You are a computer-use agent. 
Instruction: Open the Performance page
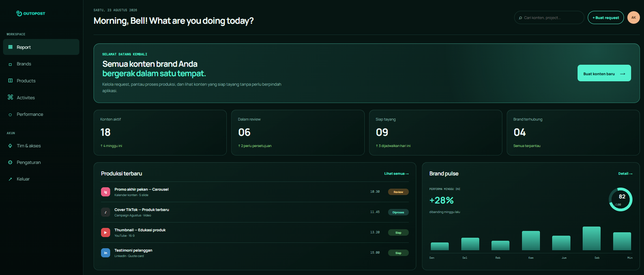pyautogui.click(x=41, y=115)
